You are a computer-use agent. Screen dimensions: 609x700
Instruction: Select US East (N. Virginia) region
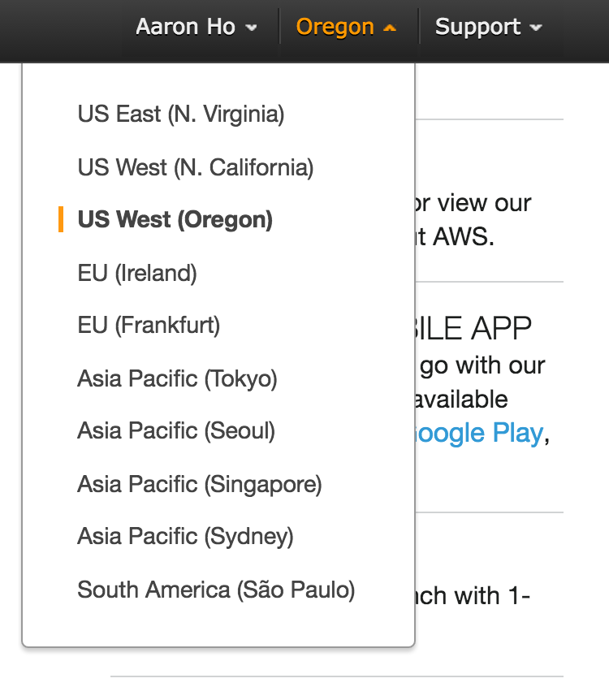(181, 115)
